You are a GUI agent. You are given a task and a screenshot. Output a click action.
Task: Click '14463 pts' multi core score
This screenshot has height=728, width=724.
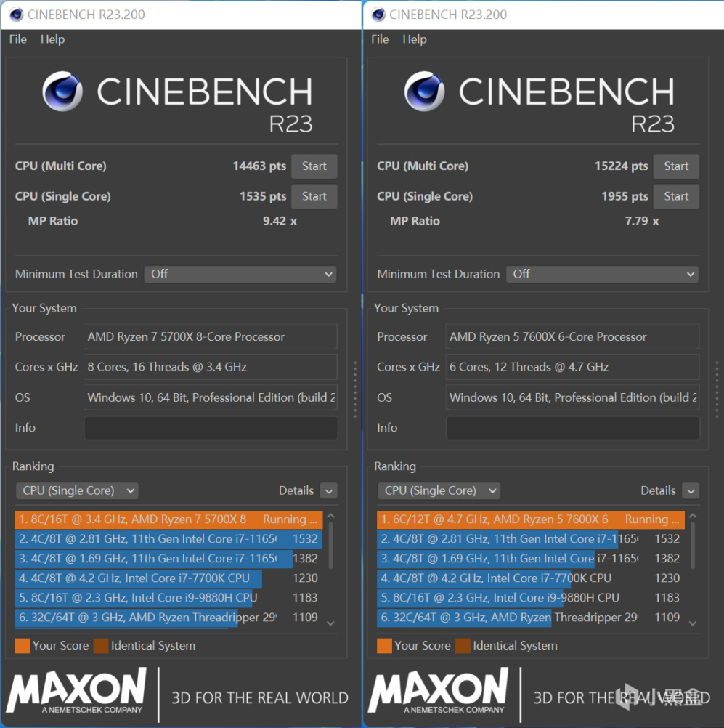259,166
